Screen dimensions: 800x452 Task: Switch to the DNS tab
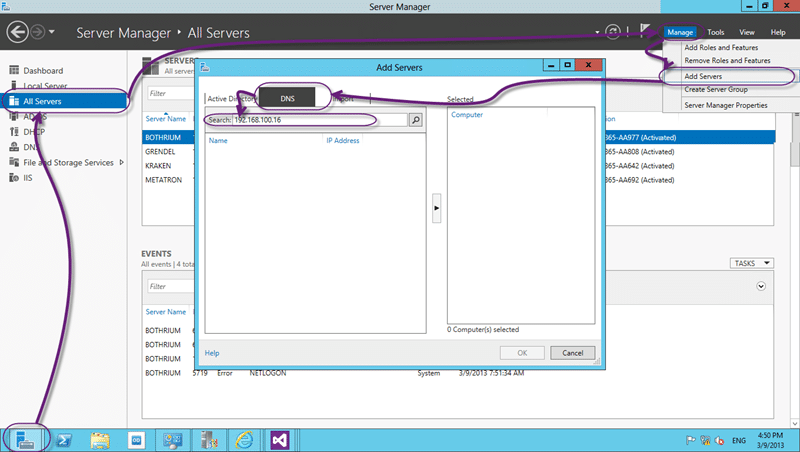[x=287, y=98]
